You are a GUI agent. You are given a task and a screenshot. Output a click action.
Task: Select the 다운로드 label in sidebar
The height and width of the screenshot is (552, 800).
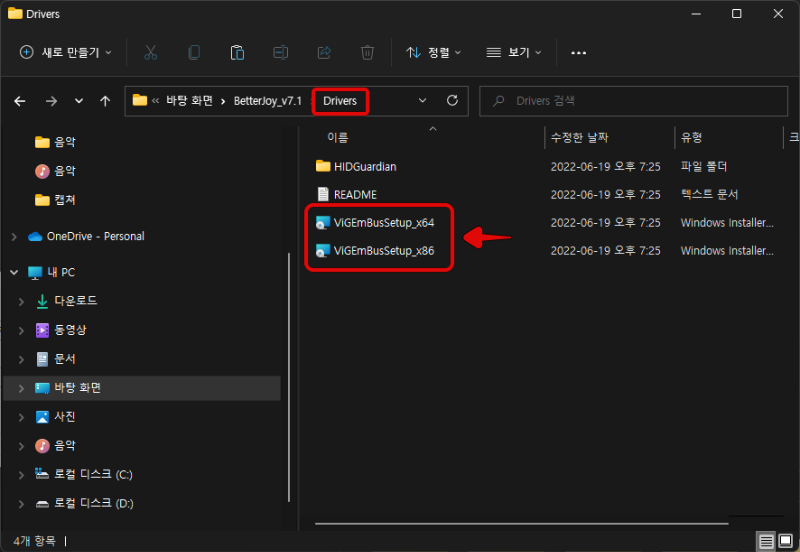76,301
